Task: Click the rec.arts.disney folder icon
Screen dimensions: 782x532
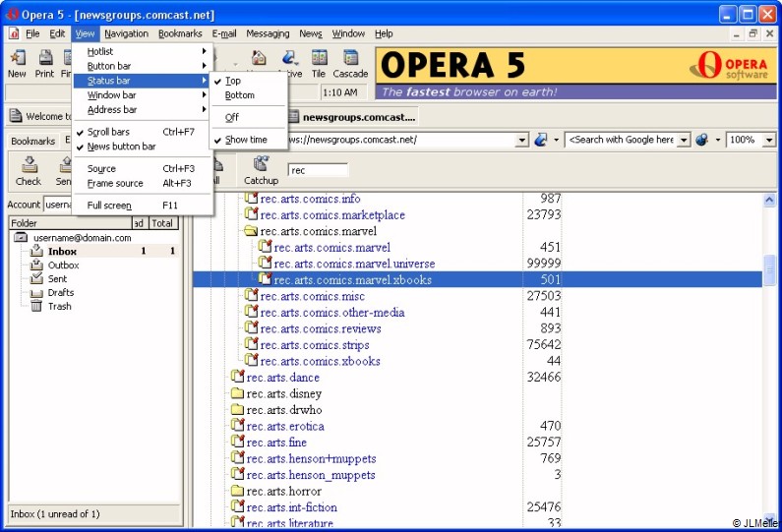Action: (x=237, y=393)
